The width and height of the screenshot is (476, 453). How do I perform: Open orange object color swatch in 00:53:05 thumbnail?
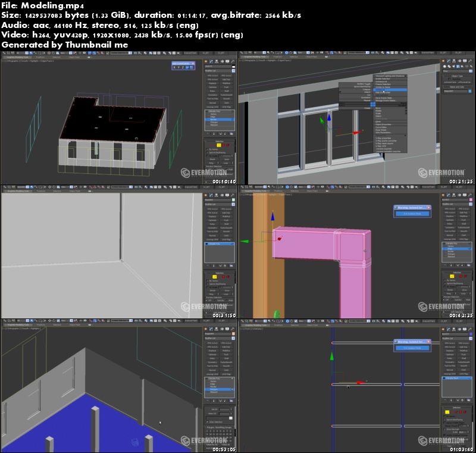(233, 334)
